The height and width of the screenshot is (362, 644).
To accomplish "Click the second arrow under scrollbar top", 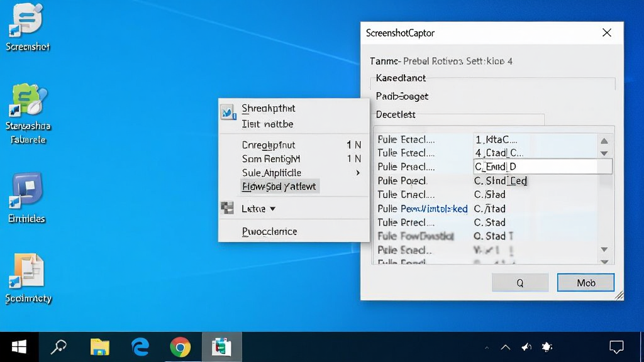I will [x=604, y=153].
